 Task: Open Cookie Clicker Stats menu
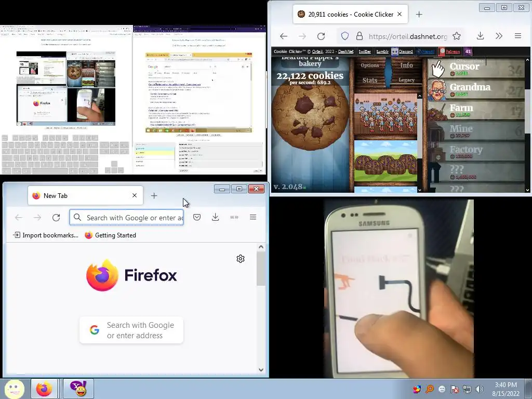[x=370, y=81]
